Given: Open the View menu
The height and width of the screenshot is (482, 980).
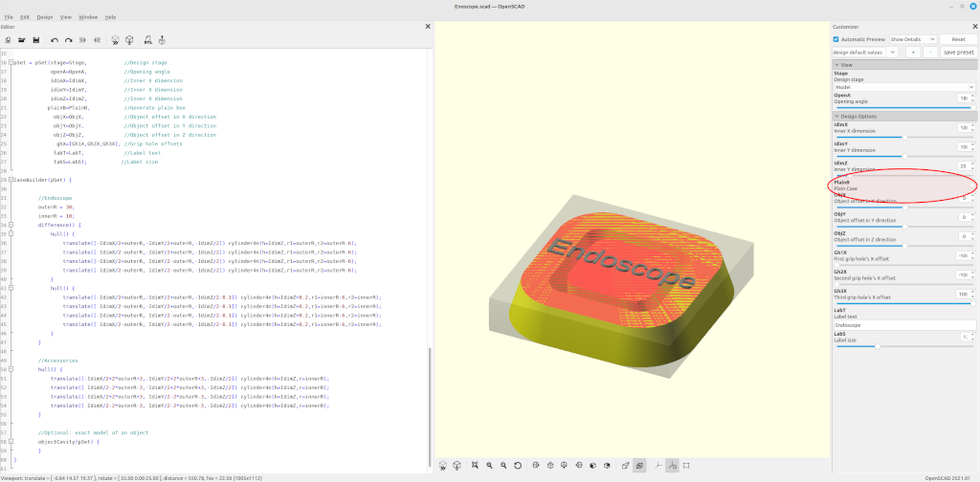Looking at the screenshot, I should (x=66, y=17).
